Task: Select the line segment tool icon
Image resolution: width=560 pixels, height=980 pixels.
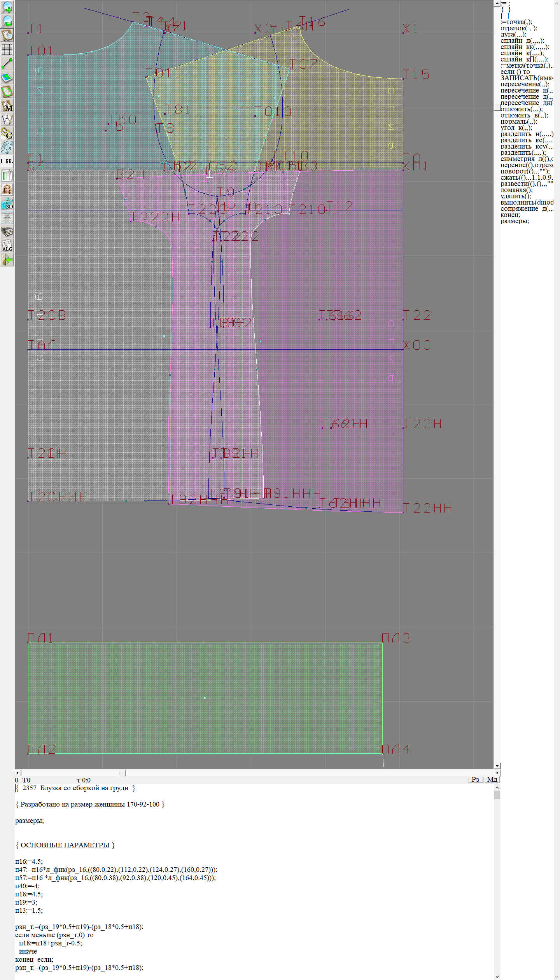Action: [x=7, y=63]
